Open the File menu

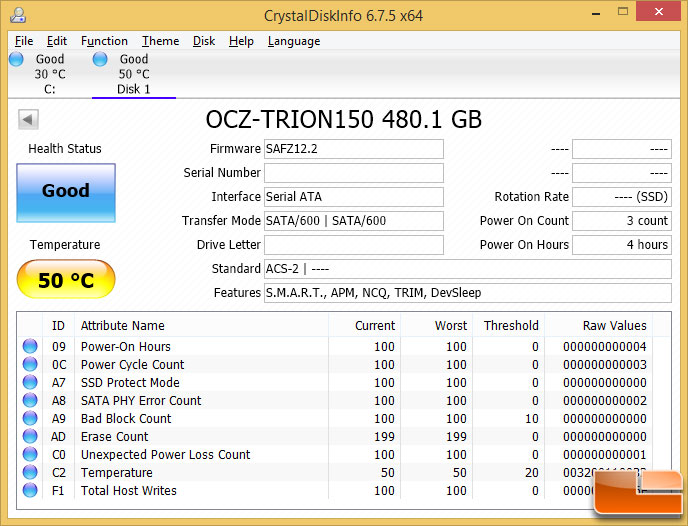tap(24, 41)
